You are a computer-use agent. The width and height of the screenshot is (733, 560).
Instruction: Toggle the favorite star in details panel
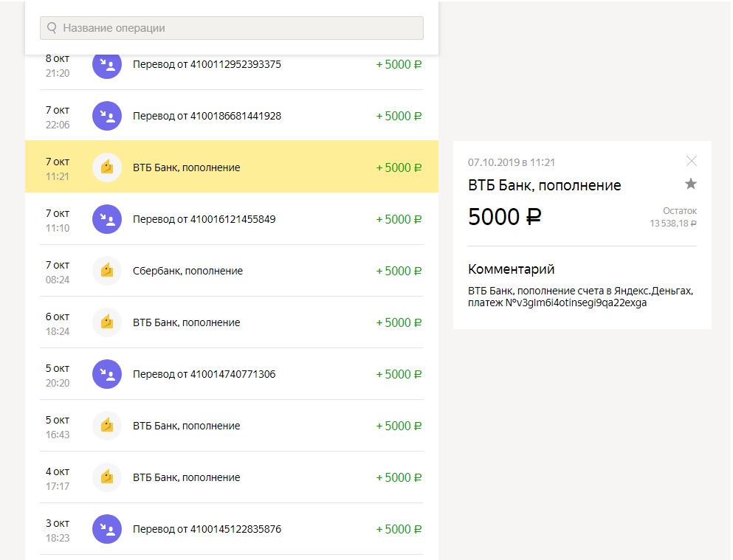tap(691, 184)
